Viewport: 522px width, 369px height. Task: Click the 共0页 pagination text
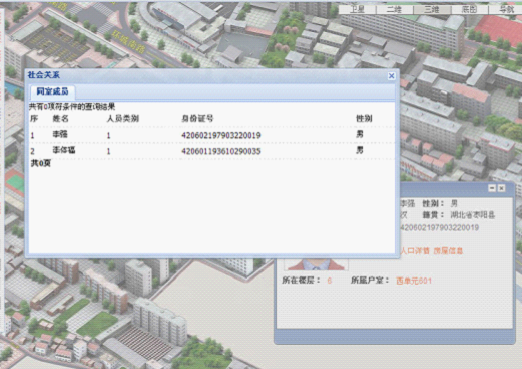[x=41, y=163]
